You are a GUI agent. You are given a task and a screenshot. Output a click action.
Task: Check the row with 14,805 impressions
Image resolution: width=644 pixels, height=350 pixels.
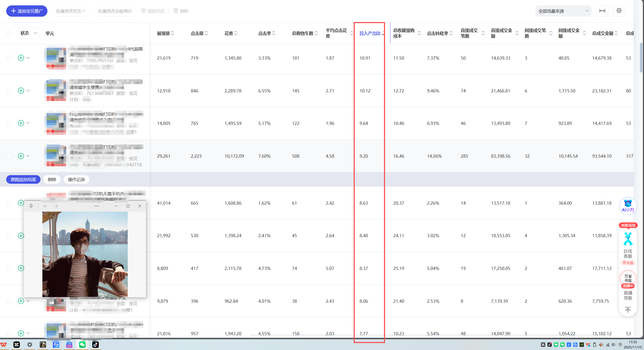9,124
